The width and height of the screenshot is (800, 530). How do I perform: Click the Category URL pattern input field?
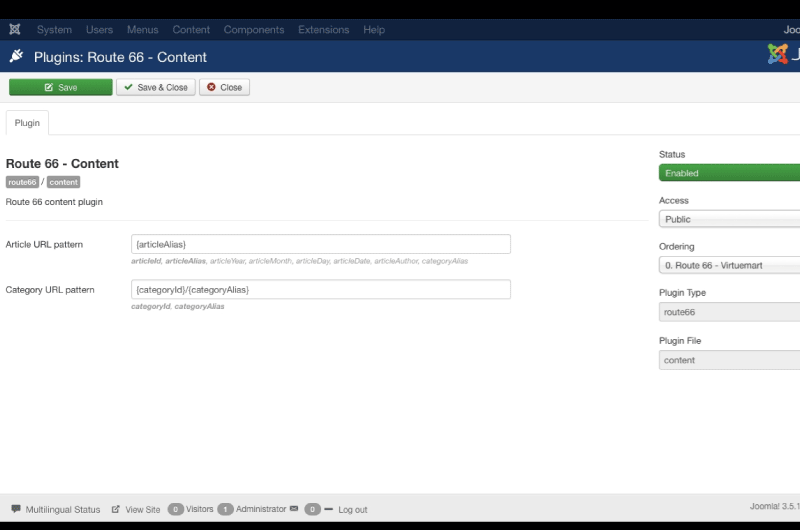(321, 289)
